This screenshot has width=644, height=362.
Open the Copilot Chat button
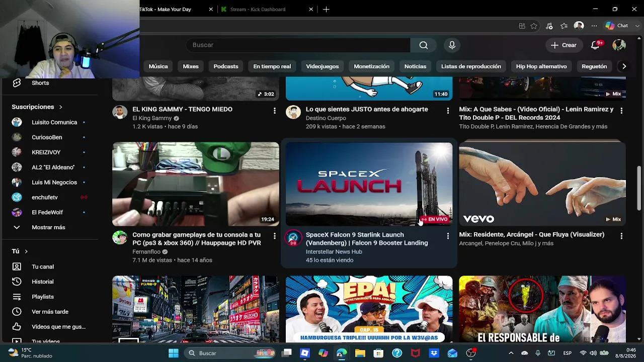coord(617,26)
